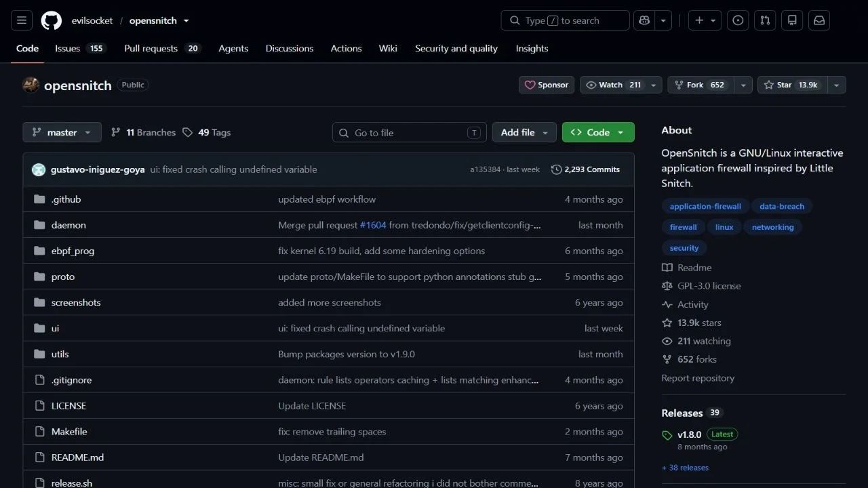Switch to the Pull requests tab
The width and height of the screenshot is (868, 488).
[x=163, y=48]
